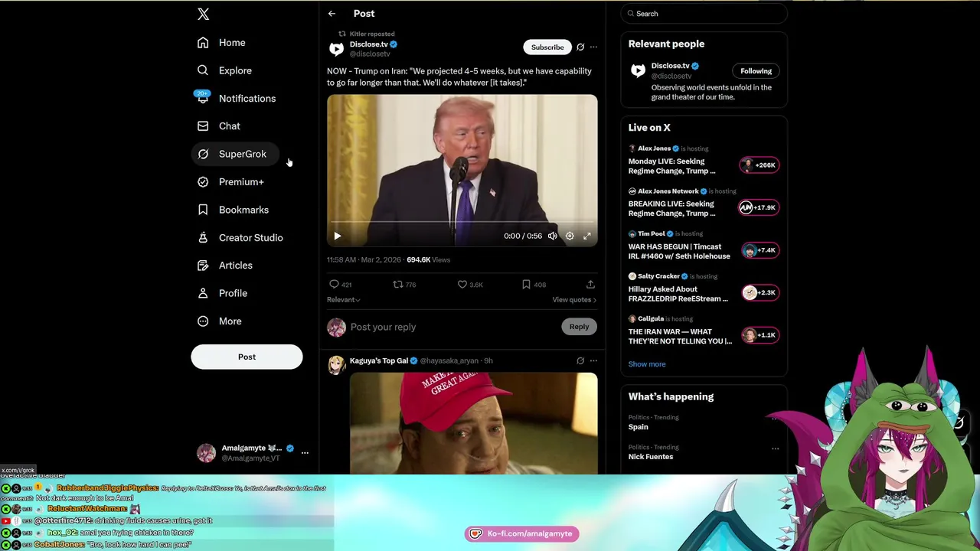Click the share icon on the post
The height and width of the screenshot is (551, 980).
[590, 285]
